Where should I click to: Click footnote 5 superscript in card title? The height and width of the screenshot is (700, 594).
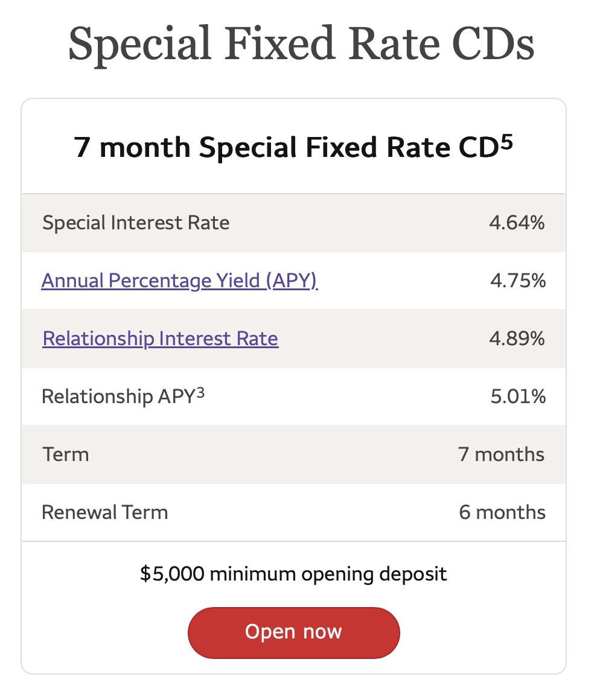pyautogui.click(x=506, y=141)
